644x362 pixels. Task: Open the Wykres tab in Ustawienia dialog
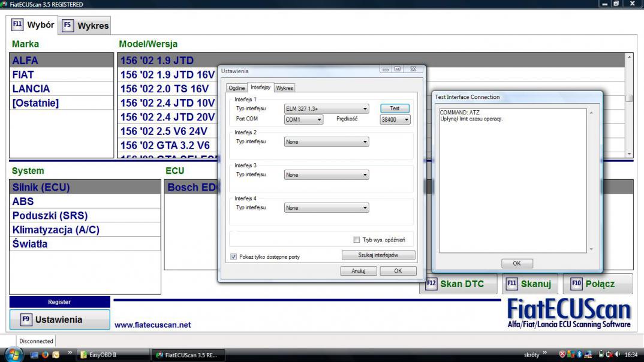[x=285, y=88]
